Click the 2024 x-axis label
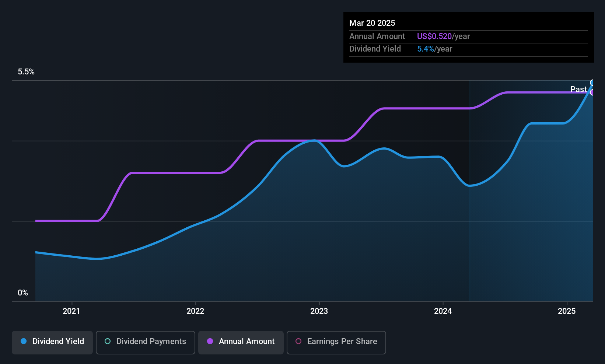The height and width of the screenshot is (364, 605). [443, 311]
